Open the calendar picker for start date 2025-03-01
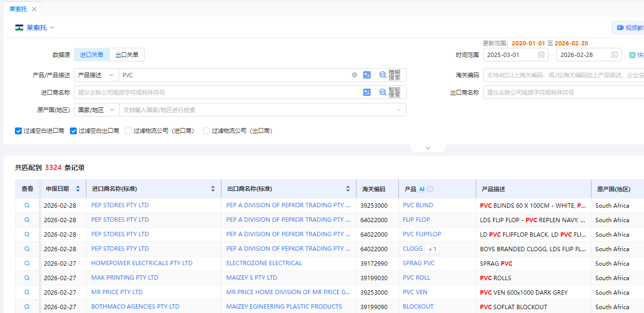Viewport: 644px width, 313px height. (541, 55)
